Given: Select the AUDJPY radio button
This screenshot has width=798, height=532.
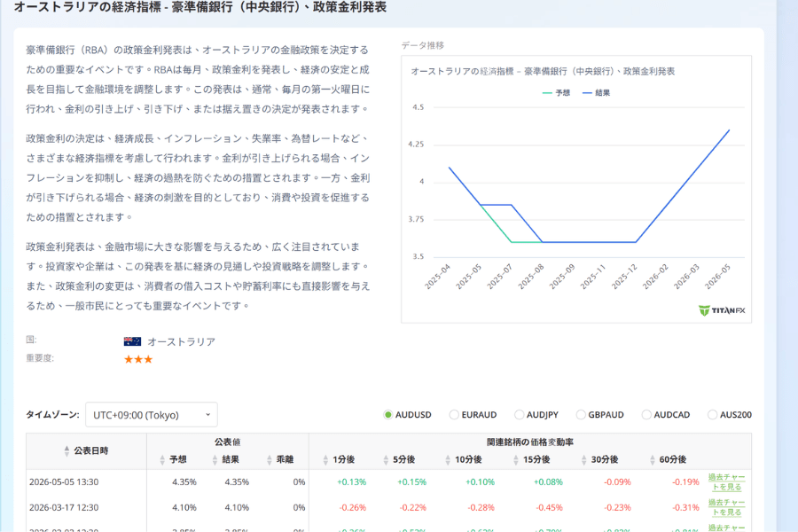Looking at the screenshot, I should tap(519, 415).
